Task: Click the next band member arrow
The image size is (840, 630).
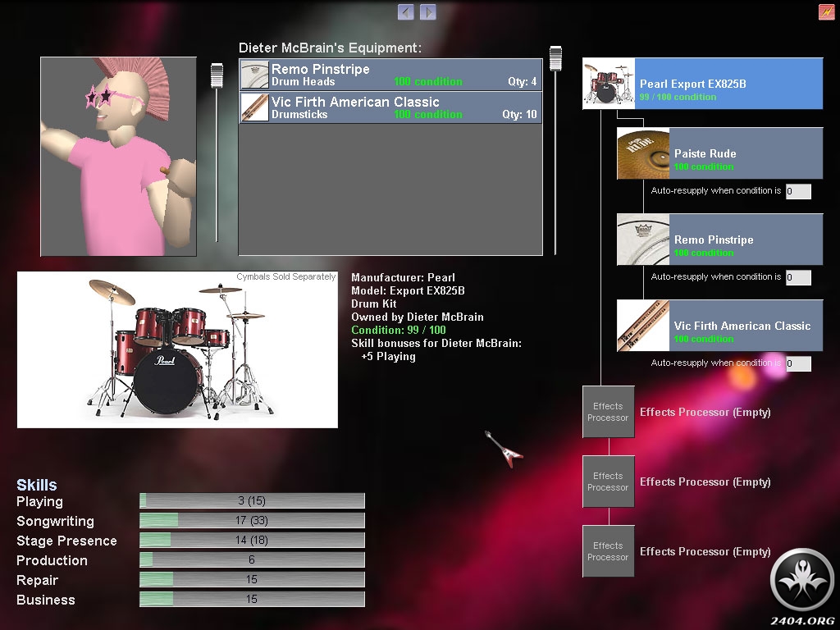Action: (427, 11)
